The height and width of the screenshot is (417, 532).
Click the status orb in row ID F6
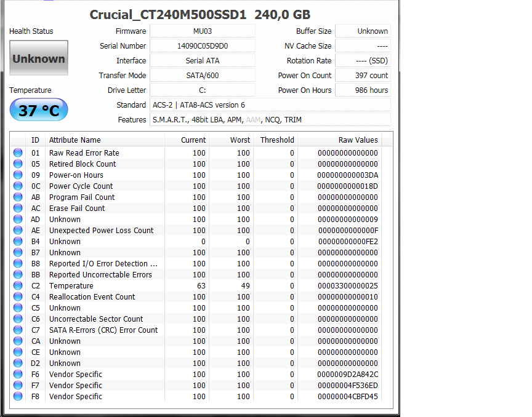[18, 375]
